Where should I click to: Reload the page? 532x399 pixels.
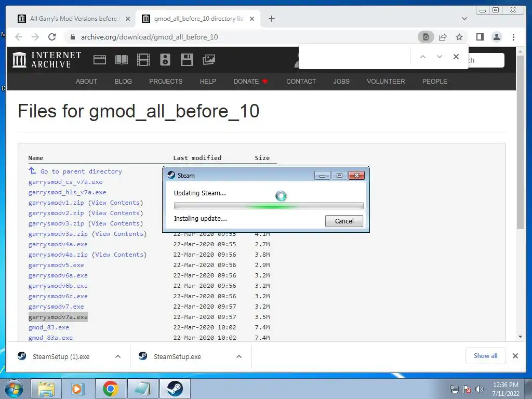[52, 37]
